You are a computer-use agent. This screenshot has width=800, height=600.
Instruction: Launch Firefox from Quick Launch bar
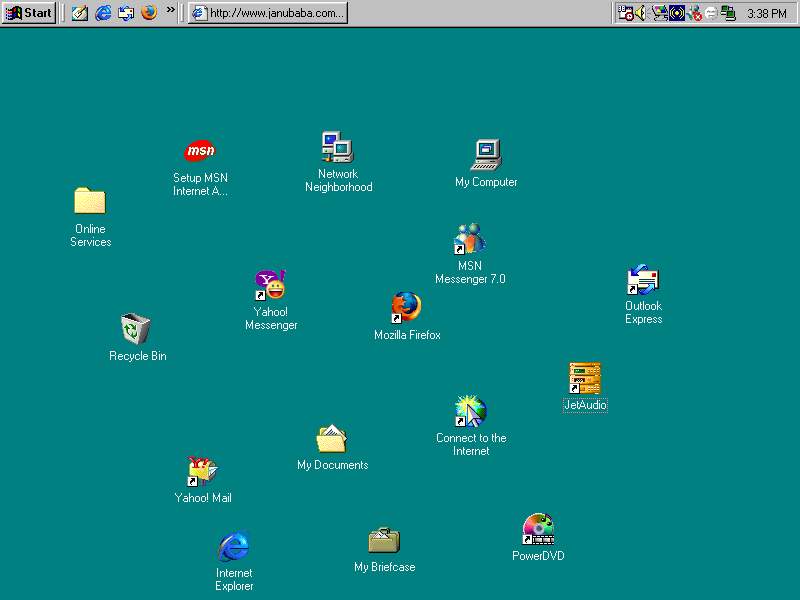point(149,12)
